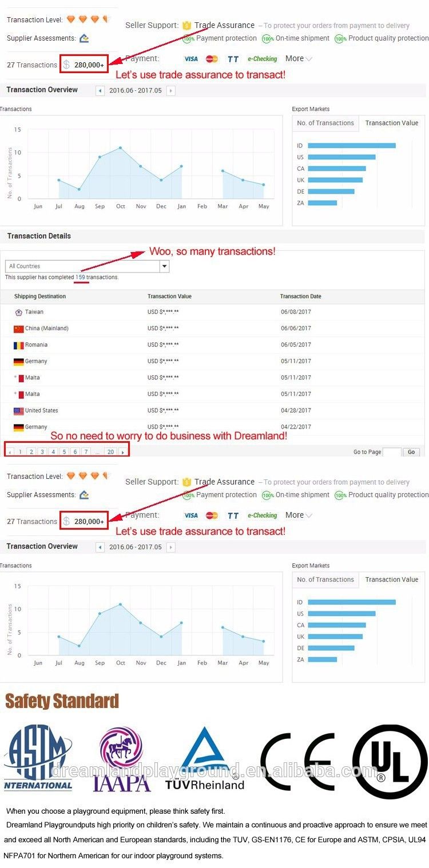
Task: Switch to No. of Transactions tab, bottom chart
Action: tap(325, 579)
